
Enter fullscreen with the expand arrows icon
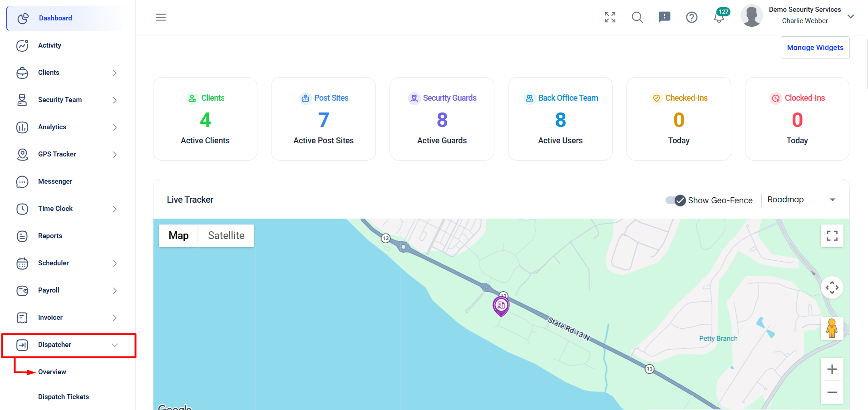click(x=610, y=17)
